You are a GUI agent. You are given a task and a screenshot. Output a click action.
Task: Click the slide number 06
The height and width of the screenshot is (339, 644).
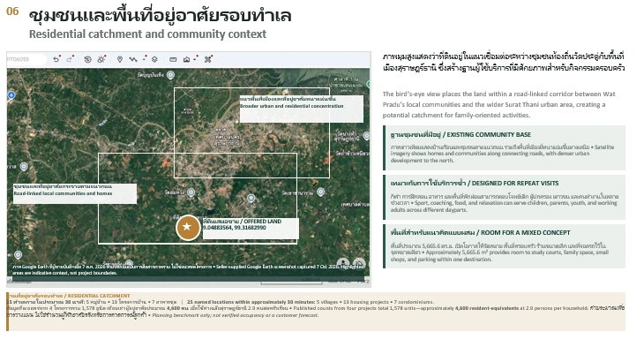(12, 11)
